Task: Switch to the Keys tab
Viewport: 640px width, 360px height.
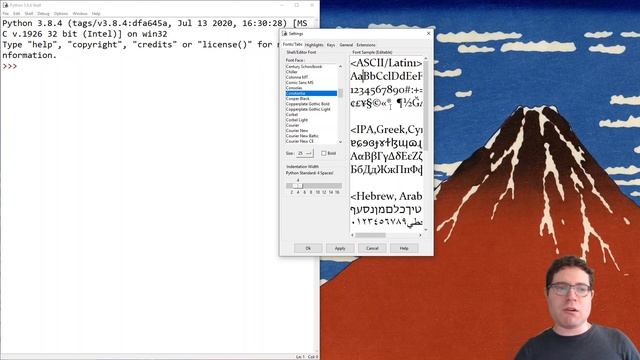Action: (331, 45)
